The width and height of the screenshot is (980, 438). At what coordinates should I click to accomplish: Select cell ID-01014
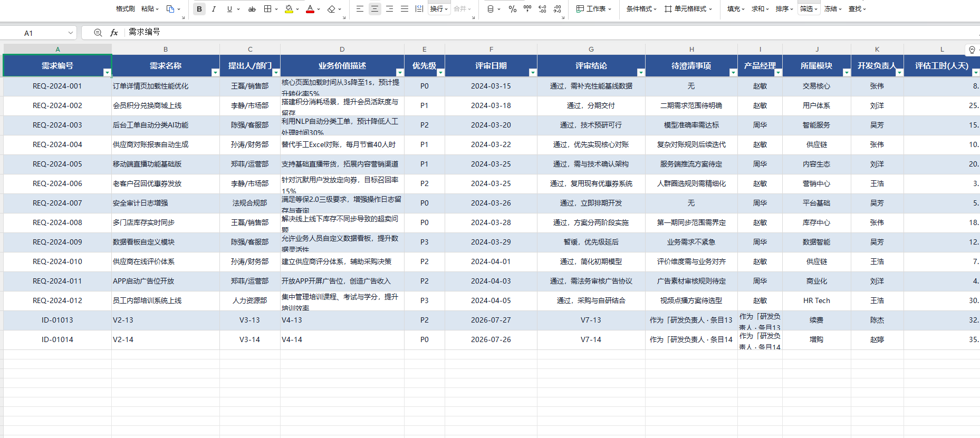[57, 339]
